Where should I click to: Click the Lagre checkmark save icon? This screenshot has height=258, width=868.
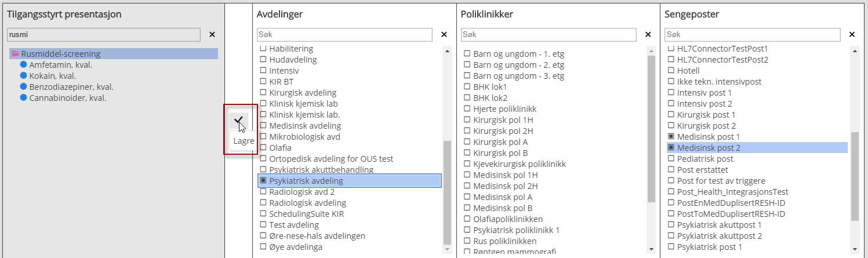(x=238, y=120)
